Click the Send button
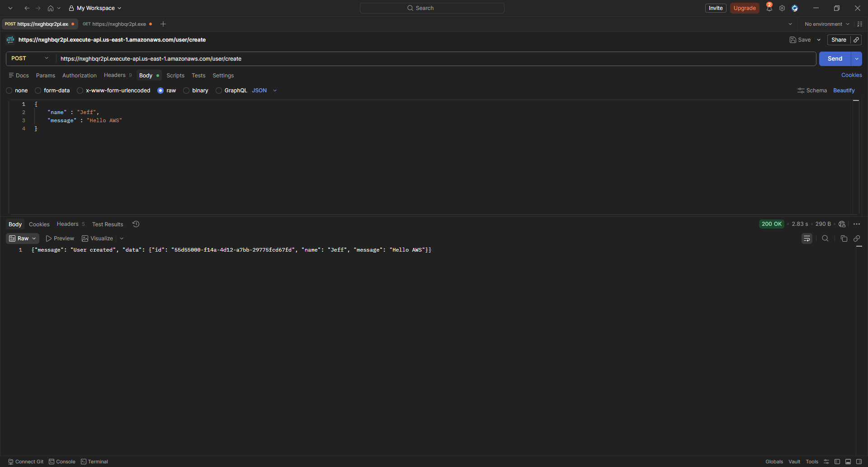 coord(835,59)
